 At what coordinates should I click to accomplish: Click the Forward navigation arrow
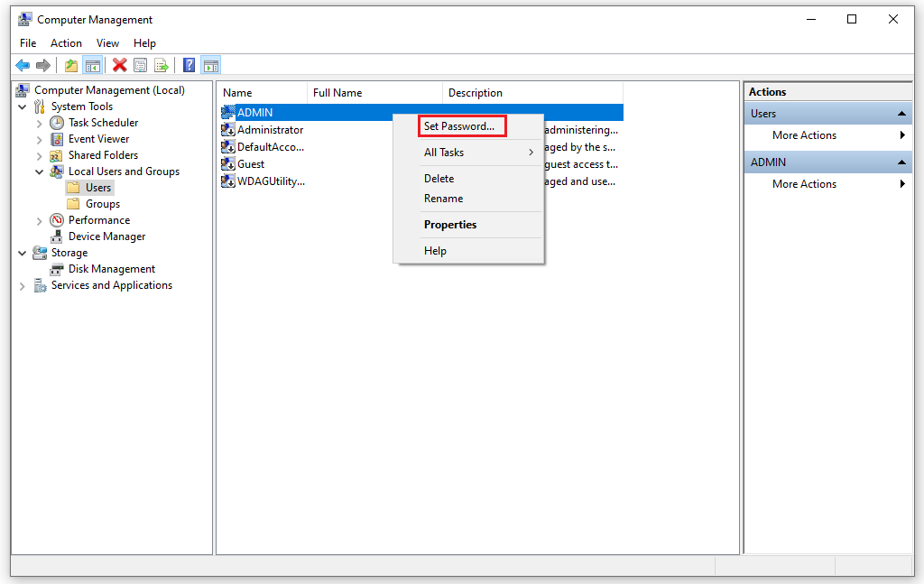click(43, 64)
